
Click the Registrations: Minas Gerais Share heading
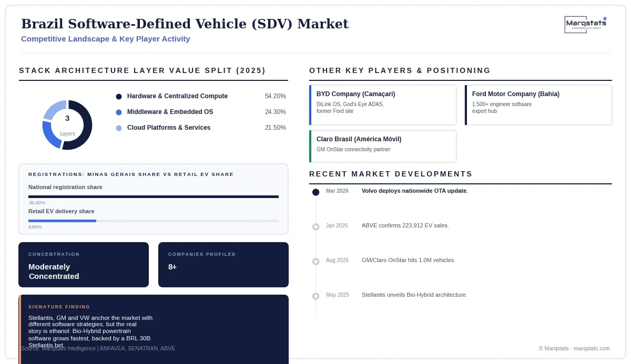(x=131, y=174)
